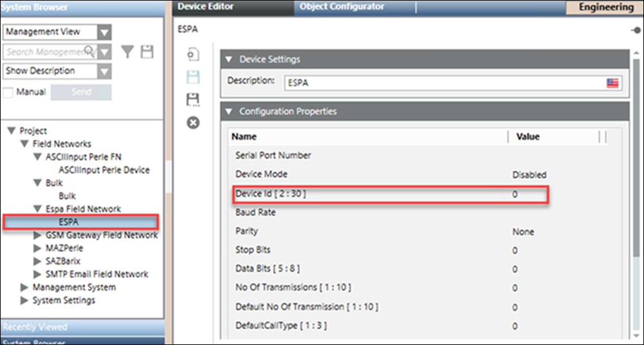
Task: Select the Engineering tab
Action: click(x=605, y=7)
